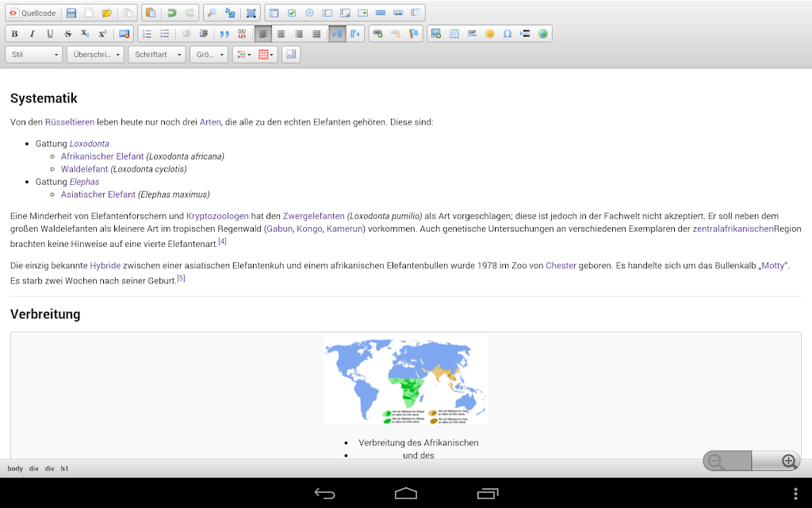Insert a page break
The image size is (812, 508).
point(525,33)
